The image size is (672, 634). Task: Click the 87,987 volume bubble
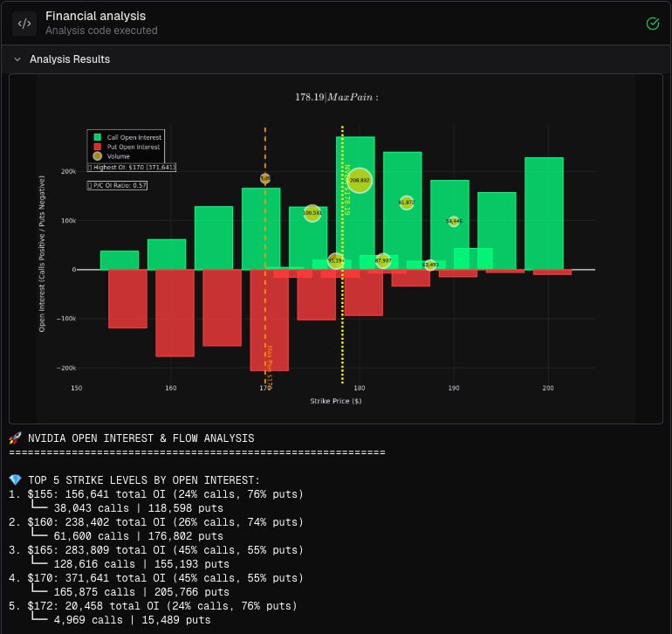point(383,260)
